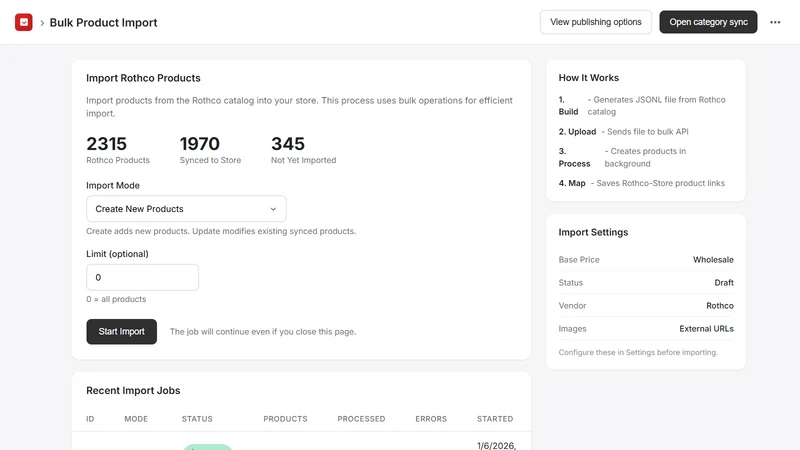Click the Recent Import Jobs heading

point(133,391)
